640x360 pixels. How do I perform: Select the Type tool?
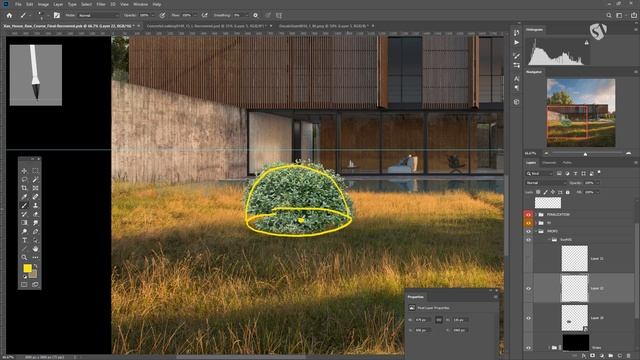pos(24,240)
